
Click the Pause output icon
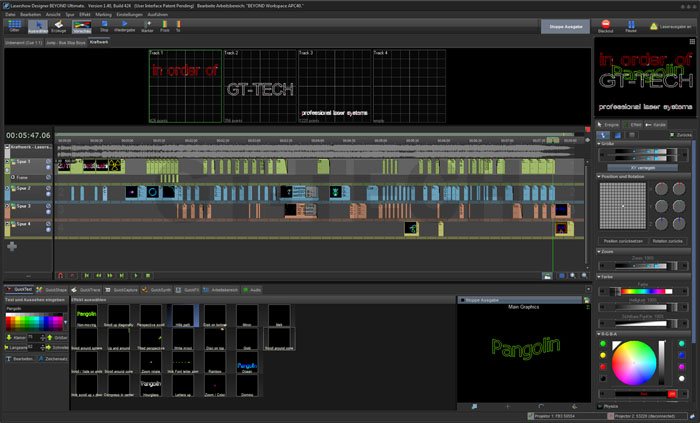click(632, 25)
